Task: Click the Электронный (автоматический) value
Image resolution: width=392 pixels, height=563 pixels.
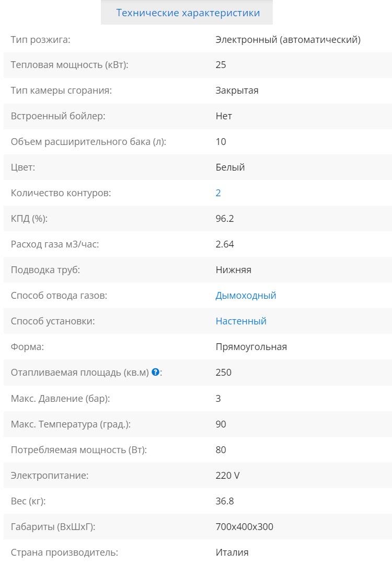Action: point(288,39)
